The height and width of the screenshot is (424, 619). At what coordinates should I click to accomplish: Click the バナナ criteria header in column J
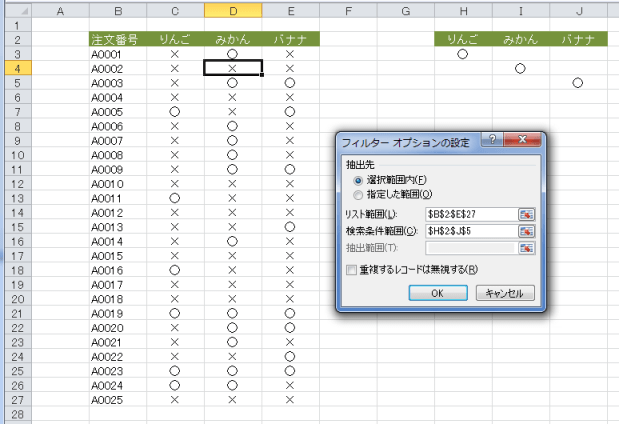pos(577,39)
